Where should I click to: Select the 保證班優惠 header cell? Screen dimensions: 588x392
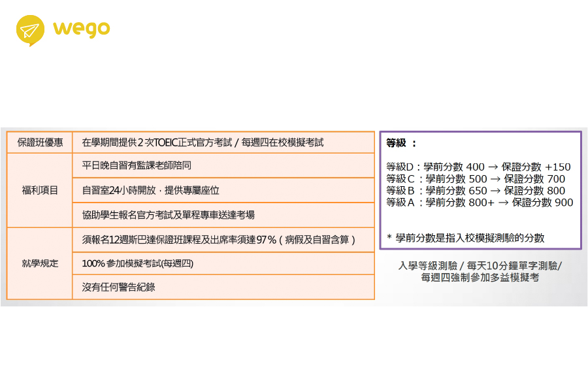point(40,142)
